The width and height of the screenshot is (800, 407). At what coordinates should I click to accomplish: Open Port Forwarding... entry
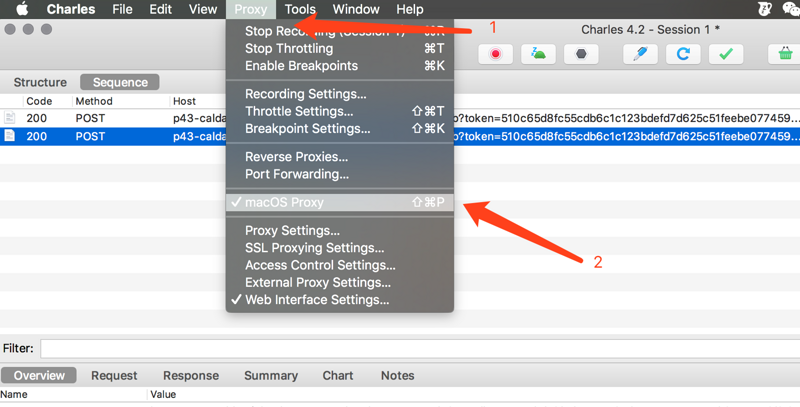point(340,174)
